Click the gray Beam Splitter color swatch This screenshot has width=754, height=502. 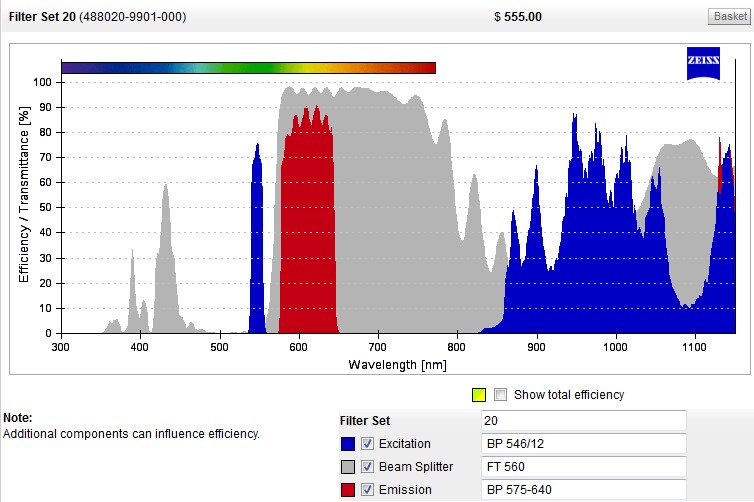tap(348, 467)
